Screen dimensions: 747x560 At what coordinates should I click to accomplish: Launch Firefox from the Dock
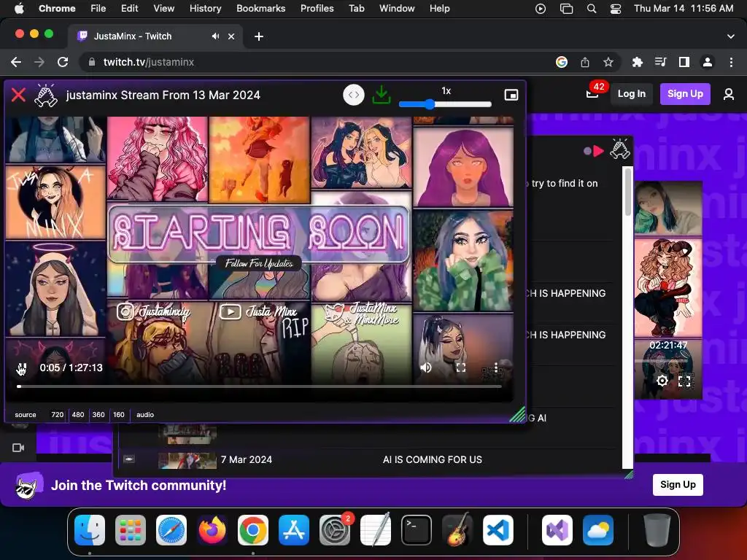pyautogui.click(x=212, y=530)
